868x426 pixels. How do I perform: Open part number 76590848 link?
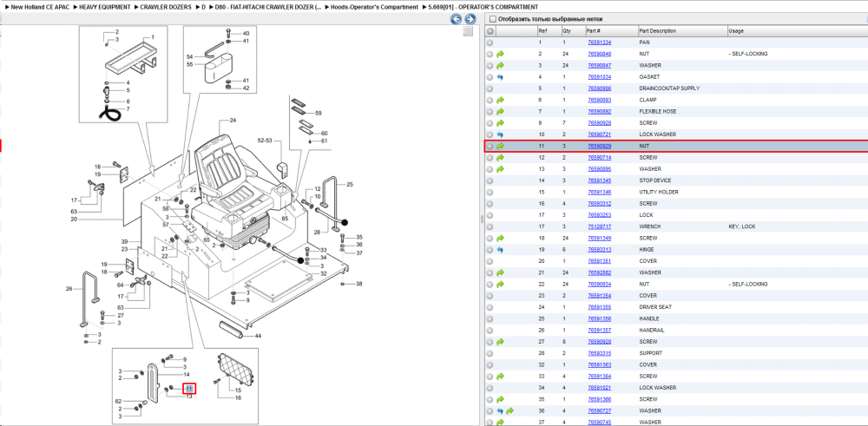point(599,54)
